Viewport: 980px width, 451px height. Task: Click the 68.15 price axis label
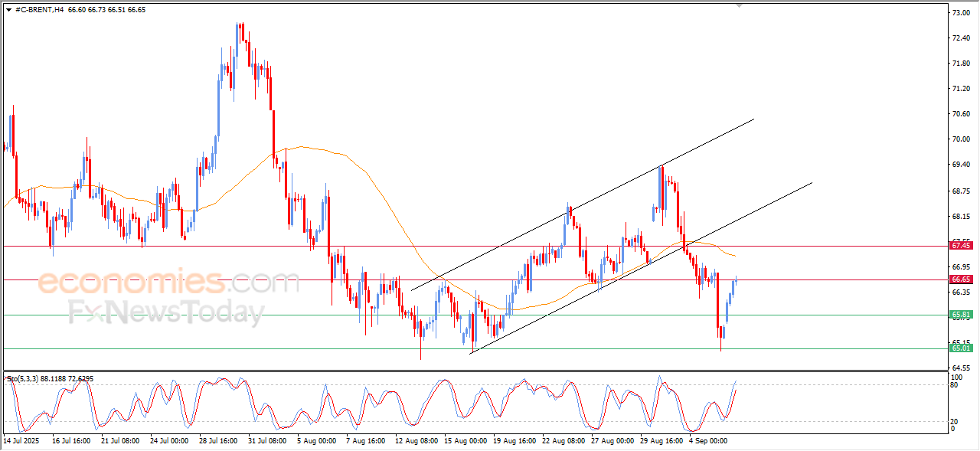coord(962,217)
